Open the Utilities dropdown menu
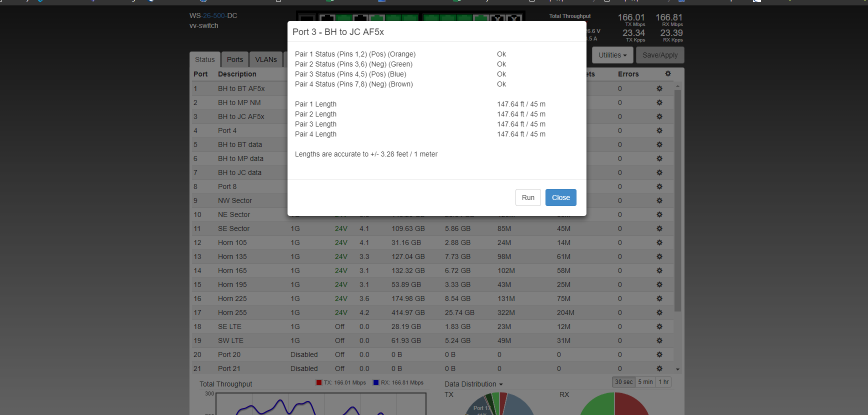This screenshot has height=415, width=868. 612,55
